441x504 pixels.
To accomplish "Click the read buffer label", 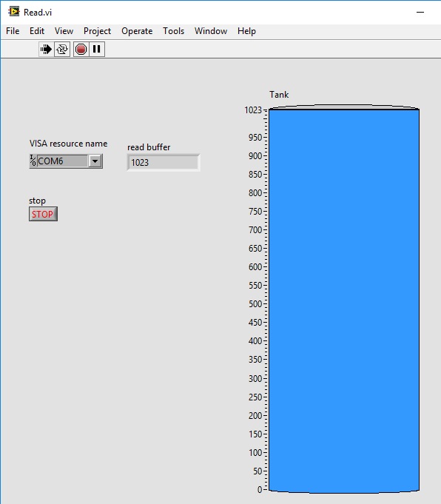I will 149,147.
